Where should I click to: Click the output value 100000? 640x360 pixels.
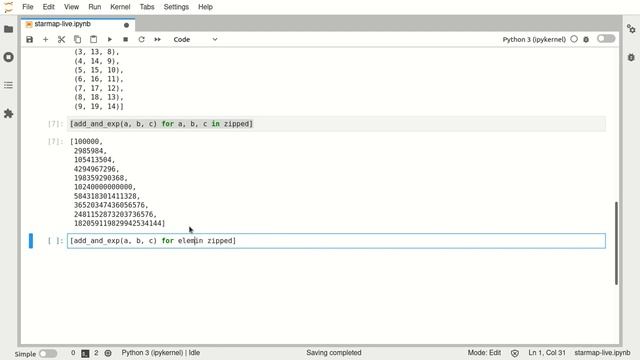(x=86, y=142)
